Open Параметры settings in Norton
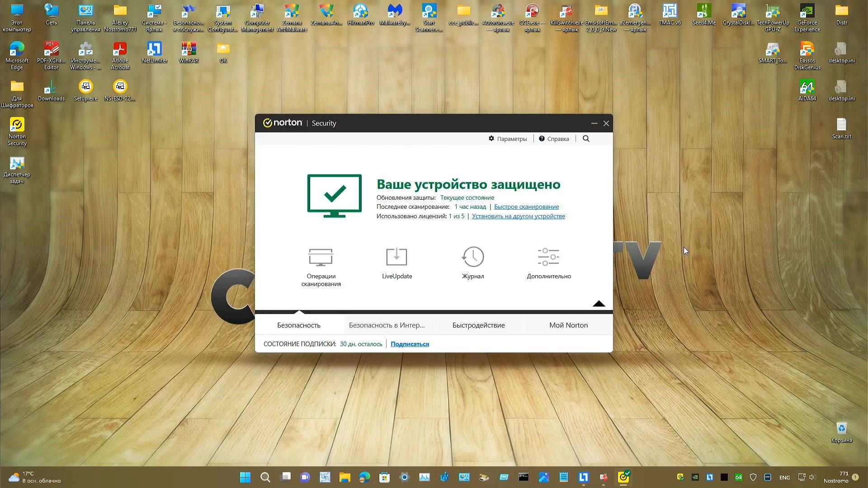The height and width of the screenshot is (488, 868). tap(508, 139)
